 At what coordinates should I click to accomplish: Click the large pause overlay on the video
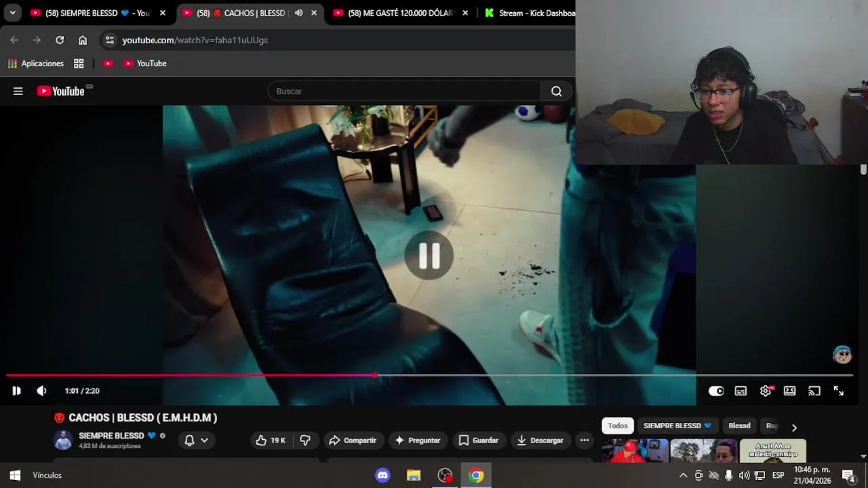(429, 256)
